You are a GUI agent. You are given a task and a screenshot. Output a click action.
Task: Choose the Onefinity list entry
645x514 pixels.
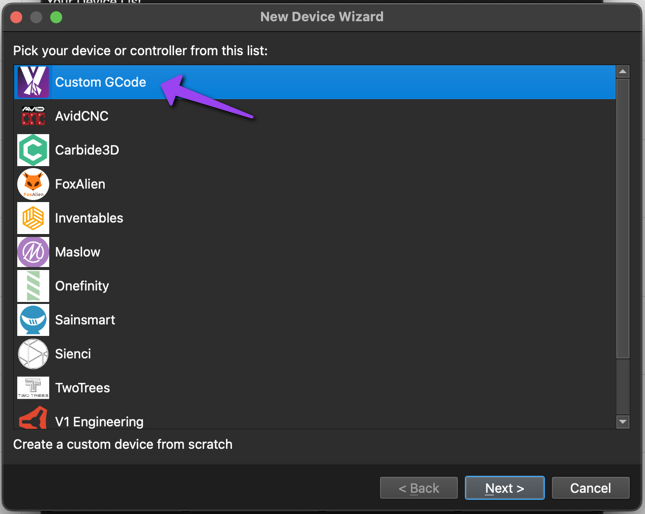(x=82, y=286)
